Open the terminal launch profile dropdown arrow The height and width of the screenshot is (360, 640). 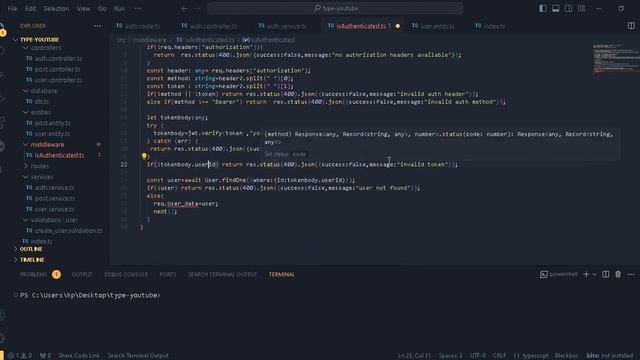[594, 274]
